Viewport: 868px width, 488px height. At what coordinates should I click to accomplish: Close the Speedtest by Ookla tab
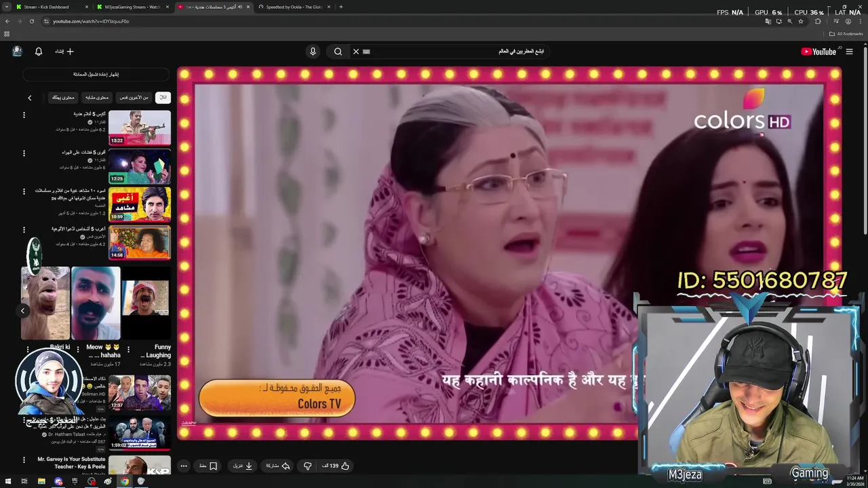[328, 7]
